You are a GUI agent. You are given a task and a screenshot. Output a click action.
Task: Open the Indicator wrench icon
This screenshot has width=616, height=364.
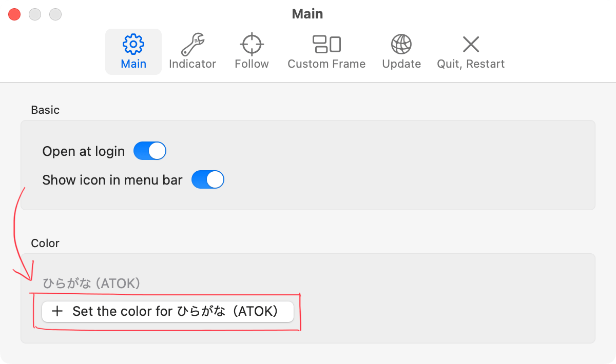tap(192, 45)
